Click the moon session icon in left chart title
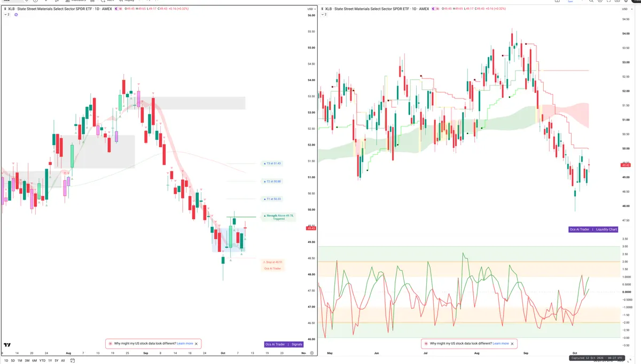Image resolution: width=641 pixels, height=364 pixels. click(116, 9)
